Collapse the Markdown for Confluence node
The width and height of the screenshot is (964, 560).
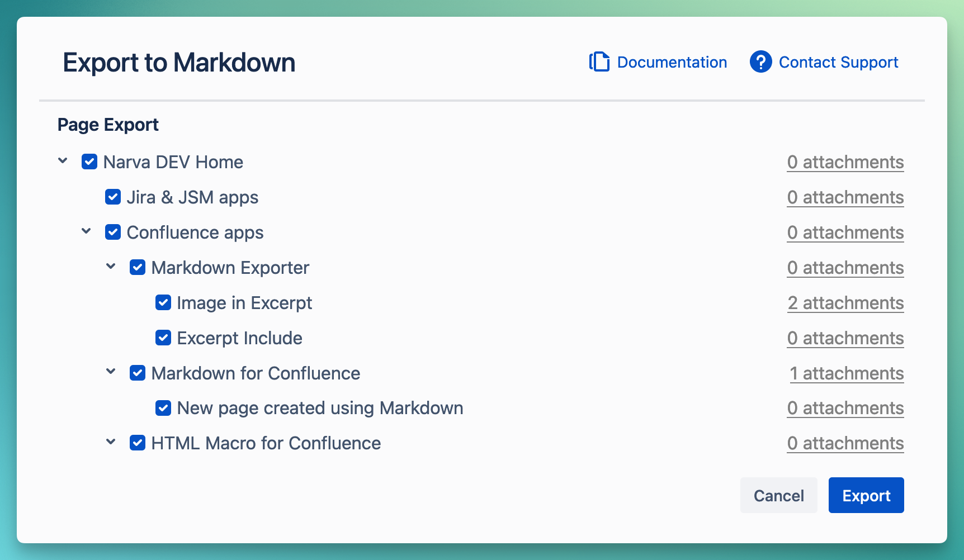click(111, 372)
